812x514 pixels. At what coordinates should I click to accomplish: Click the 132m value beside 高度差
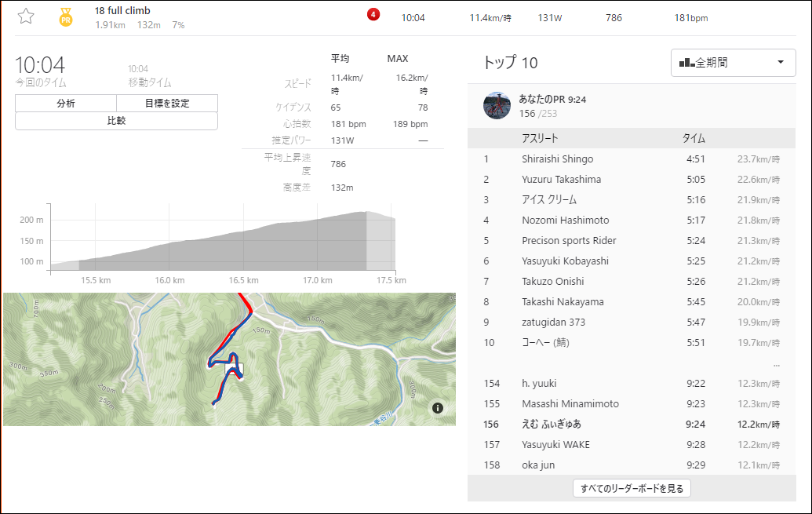point(342,188)
